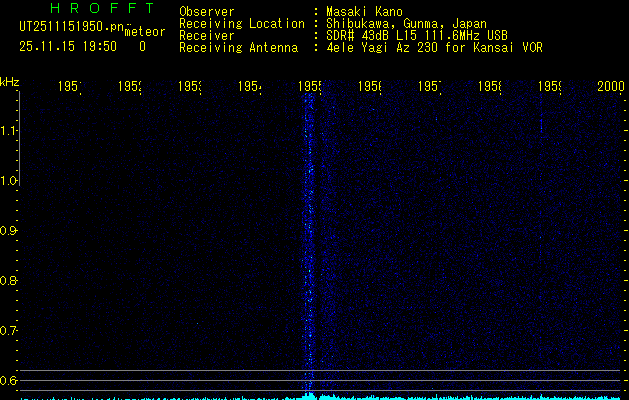Click the Receiving Antenna label

tap(238, 48)
